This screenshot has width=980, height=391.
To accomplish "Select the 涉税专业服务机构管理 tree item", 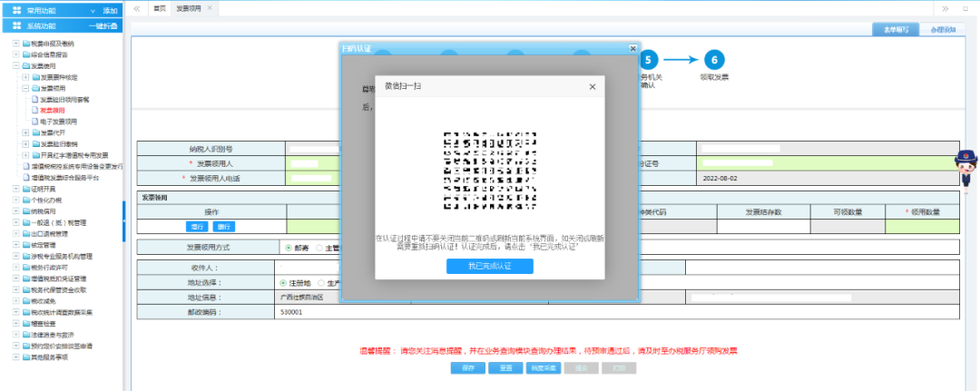I will (62, 256).
